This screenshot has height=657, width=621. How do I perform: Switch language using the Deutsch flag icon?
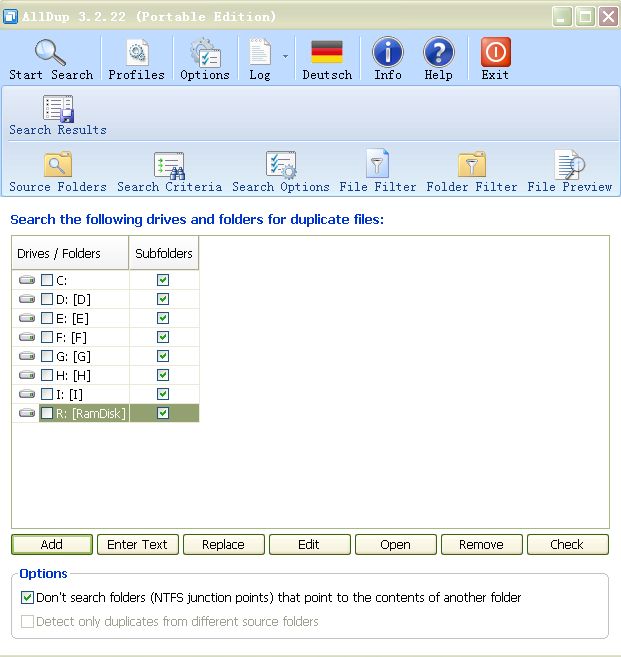click(327, 53)
